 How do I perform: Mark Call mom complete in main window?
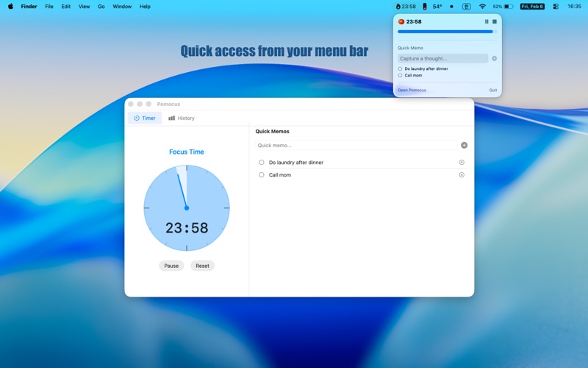pyautogui.click(x=262, y=174)
